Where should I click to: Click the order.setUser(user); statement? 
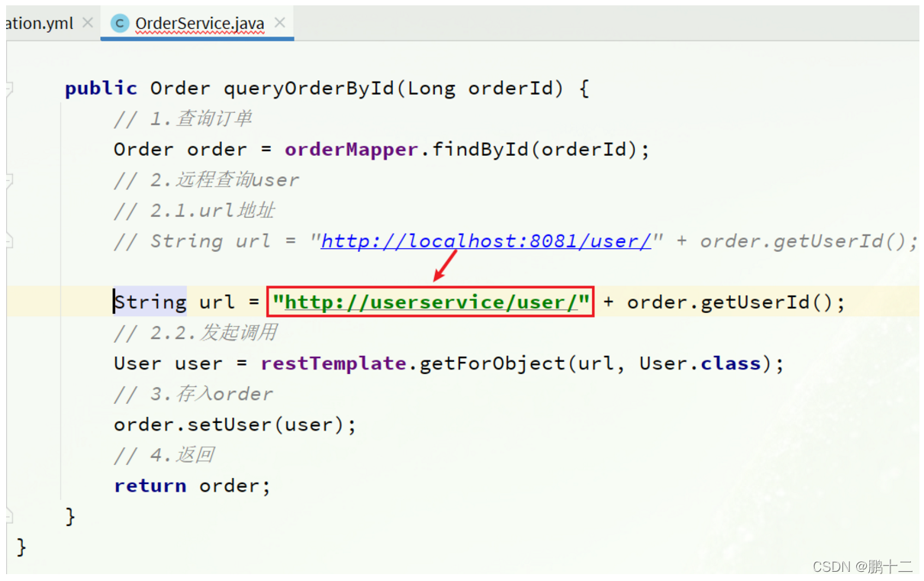pos(235,424)
